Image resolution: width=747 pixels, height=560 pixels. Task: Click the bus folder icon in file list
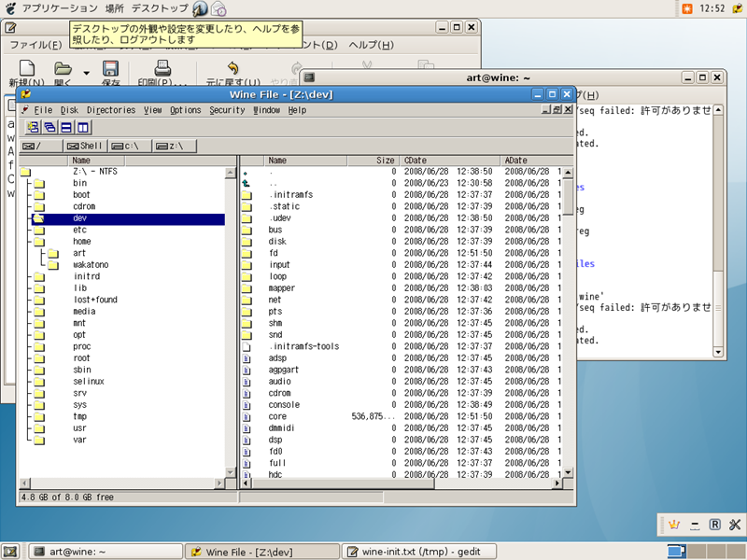[247, 230]
